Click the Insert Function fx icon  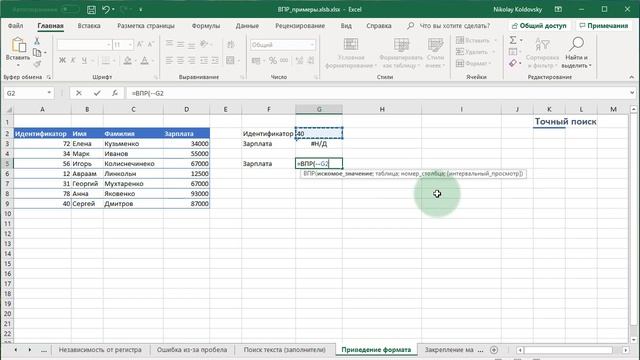pos(115,93)
